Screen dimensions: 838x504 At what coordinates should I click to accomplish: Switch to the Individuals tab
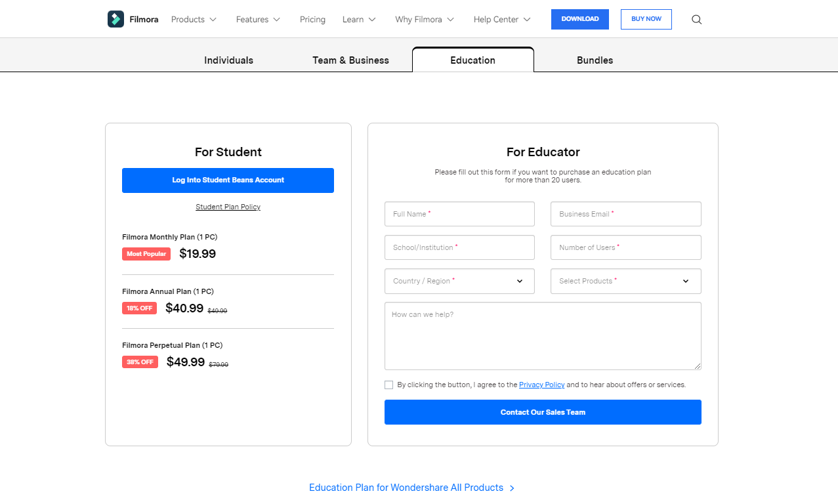(228, 60)
